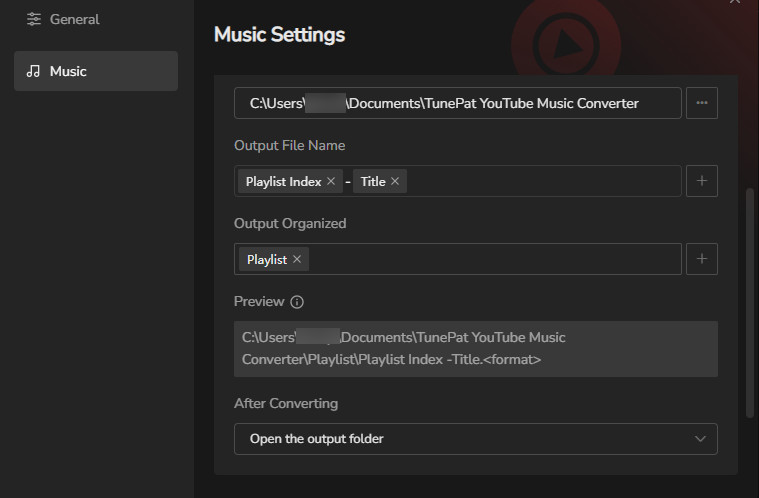The height and width of the screenshot is (498, 759).
Task: Click the General sliders icon
Action: [34, 19]
